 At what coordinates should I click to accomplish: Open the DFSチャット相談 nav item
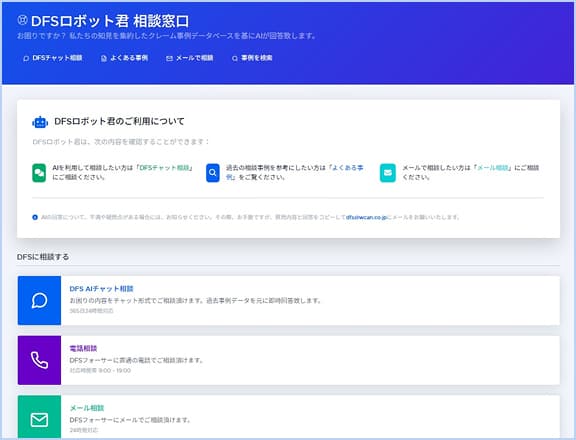53,58
